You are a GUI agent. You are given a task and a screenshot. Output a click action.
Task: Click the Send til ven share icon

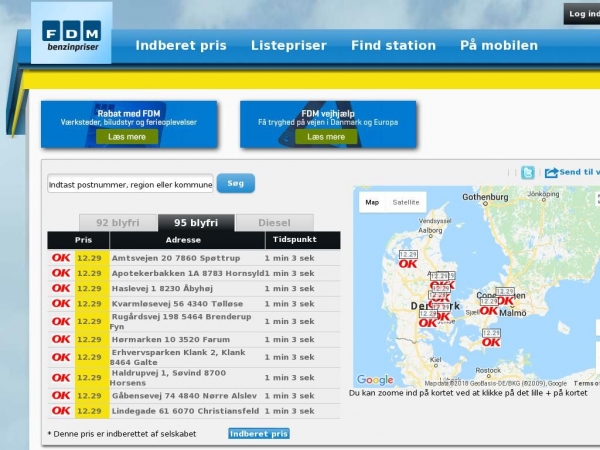(x=551, y=173)
